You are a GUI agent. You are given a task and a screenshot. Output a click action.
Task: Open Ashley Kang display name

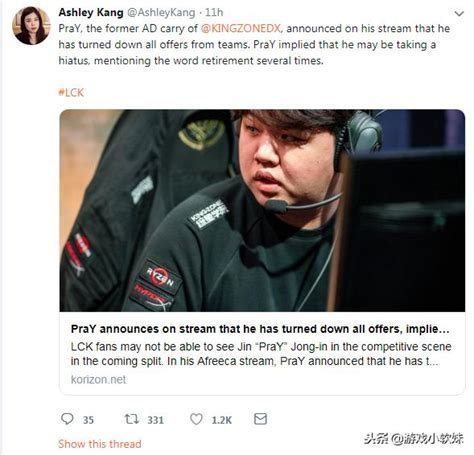click(91, 12)
